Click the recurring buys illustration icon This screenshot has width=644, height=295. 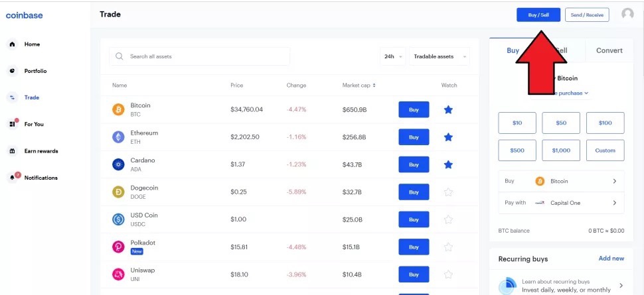[x=508, y=286]
